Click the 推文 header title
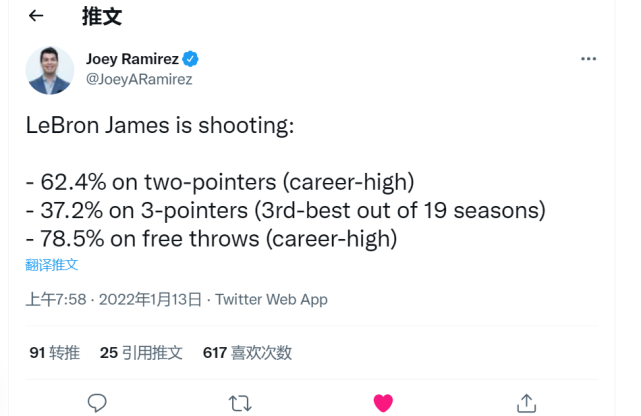Screen dimensions: 641x416 pos(100,16)
